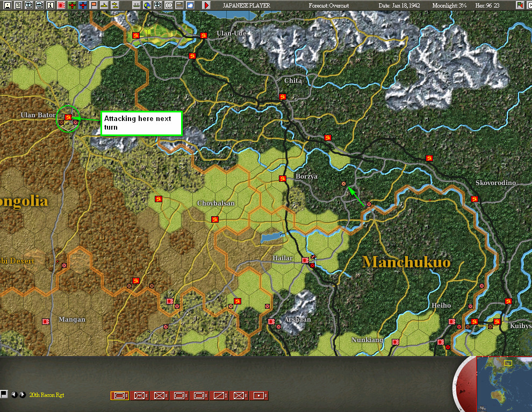
Task: Click the striped bars icon beside OP
Action: click(x=179, y=5)
